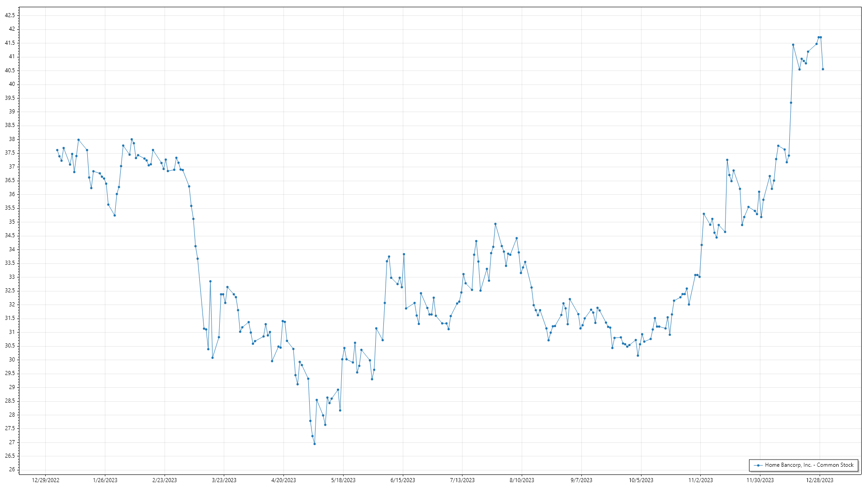The image size is (868, 488).
Task: Click the 12/28/2023 x-axis date label
Action: tap(820, 480)
